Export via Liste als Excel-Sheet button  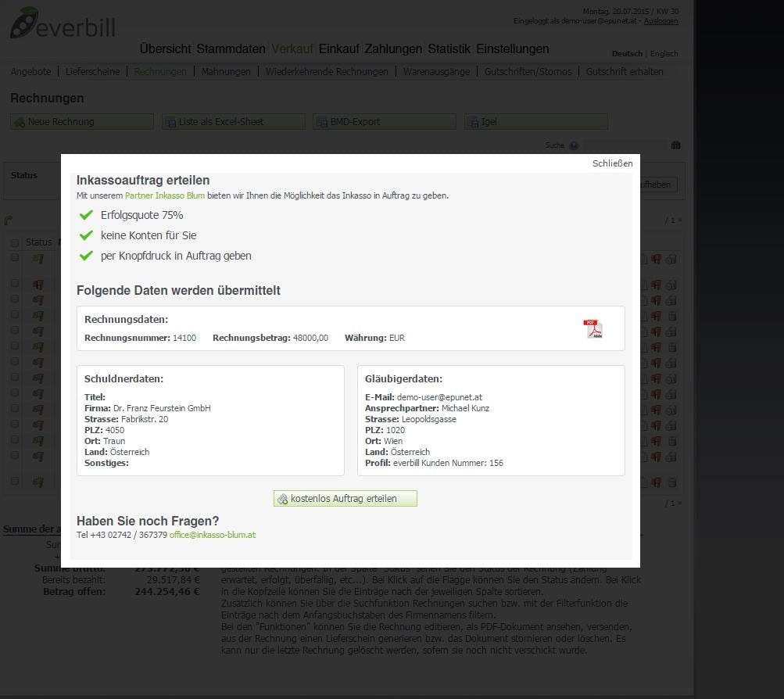[234, 121]
